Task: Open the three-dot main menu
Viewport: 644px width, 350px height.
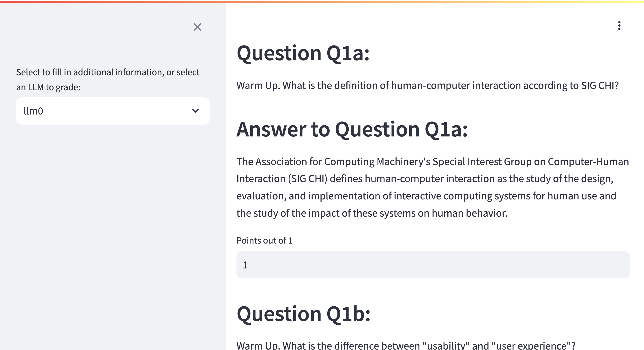Action: tap(619, 26)
